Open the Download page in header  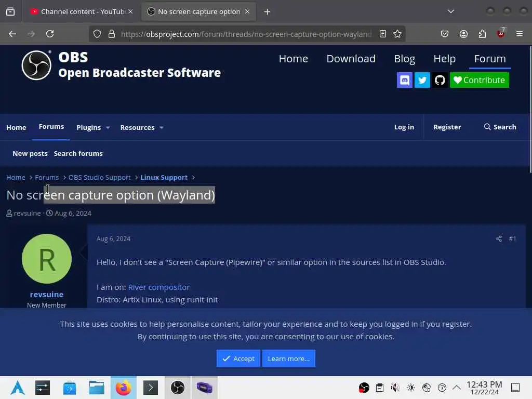[x=351, y=59]
